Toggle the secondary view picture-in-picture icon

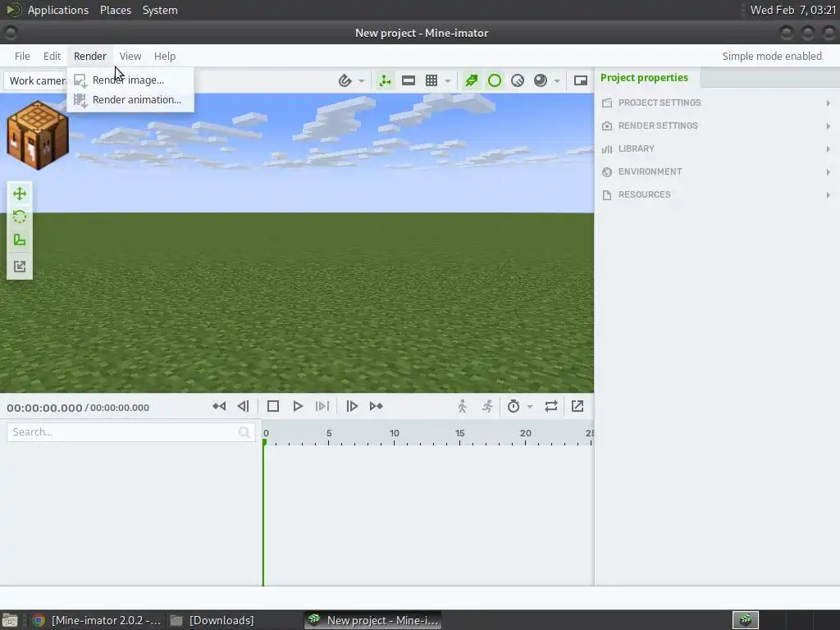tap(581, 80)
